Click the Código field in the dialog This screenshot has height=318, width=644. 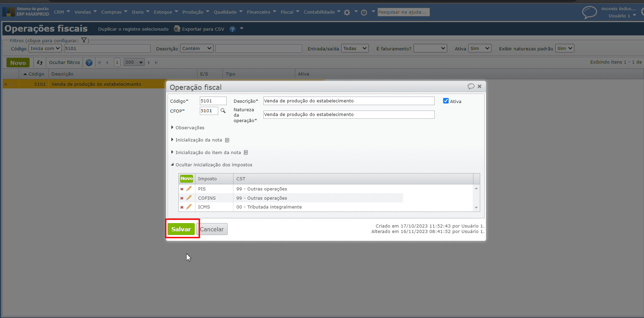click(213, 101)
